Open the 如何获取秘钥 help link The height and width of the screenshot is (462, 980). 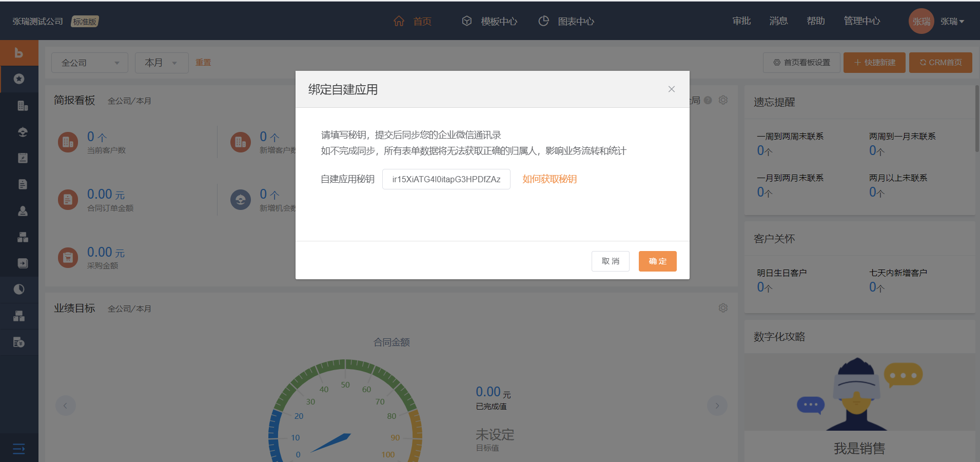[550, 179]
